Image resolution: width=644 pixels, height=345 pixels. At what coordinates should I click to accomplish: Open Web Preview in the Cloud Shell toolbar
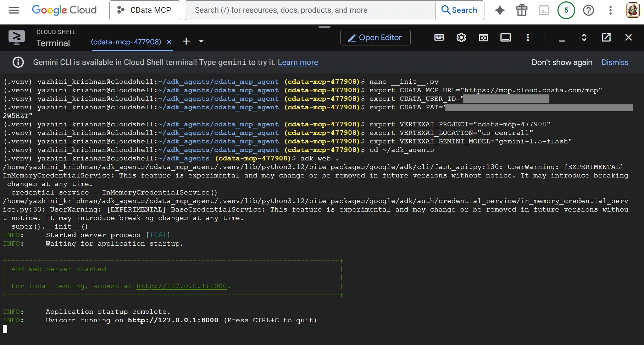[x=483, y=38]
